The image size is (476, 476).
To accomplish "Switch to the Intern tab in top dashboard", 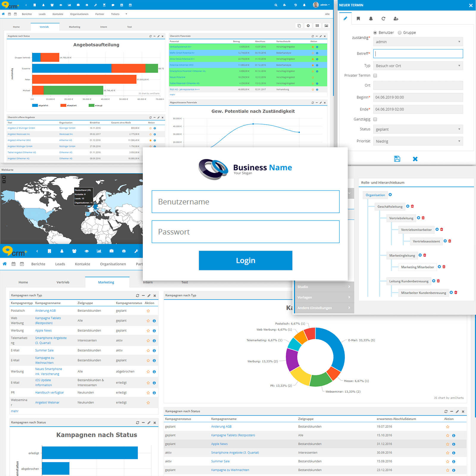I will [104, 27].
